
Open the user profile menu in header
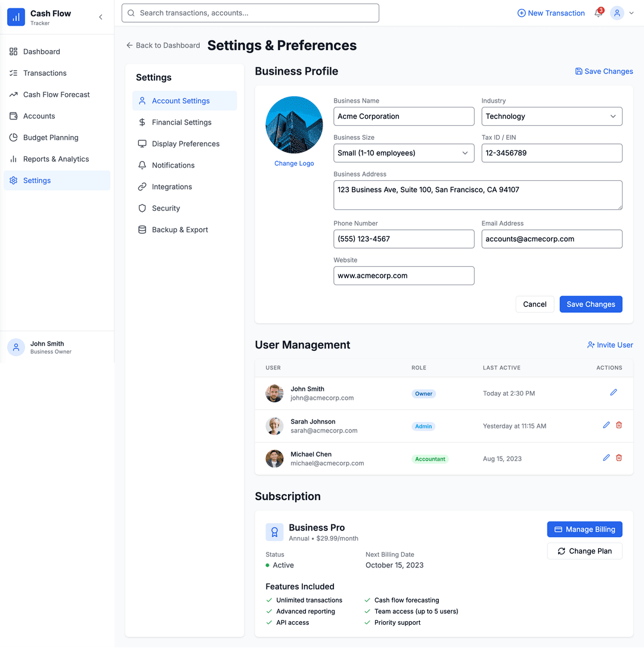[x=622, y=13]
